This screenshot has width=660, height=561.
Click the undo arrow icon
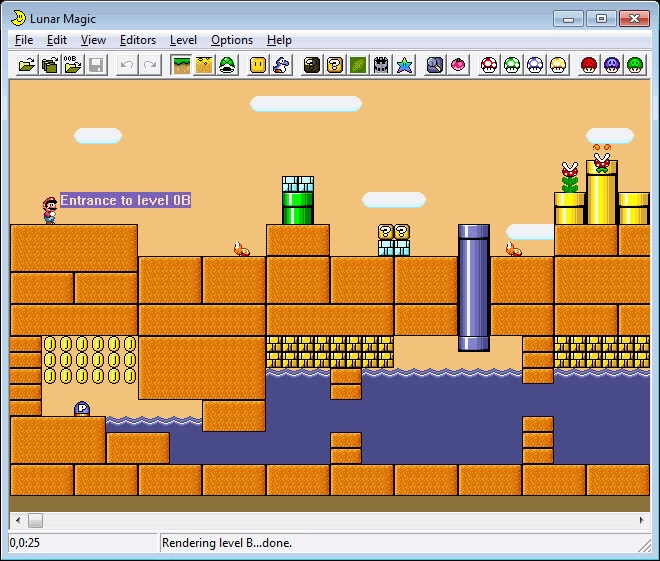[127, 65]
